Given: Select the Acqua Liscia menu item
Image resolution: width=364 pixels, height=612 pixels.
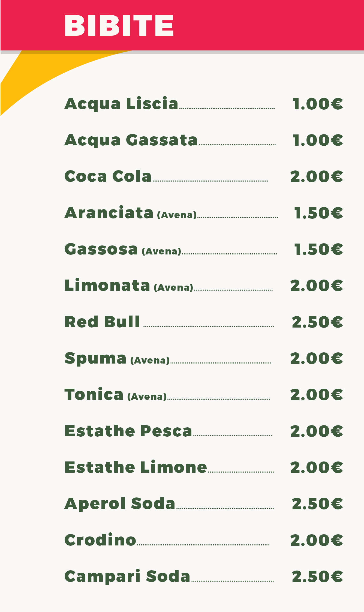Looking at the screenshot, I should [121, 104].
